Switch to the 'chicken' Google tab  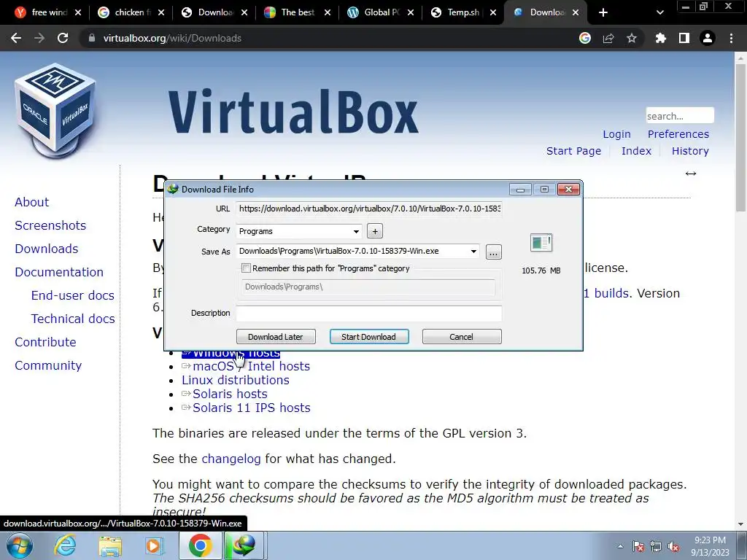125,12
